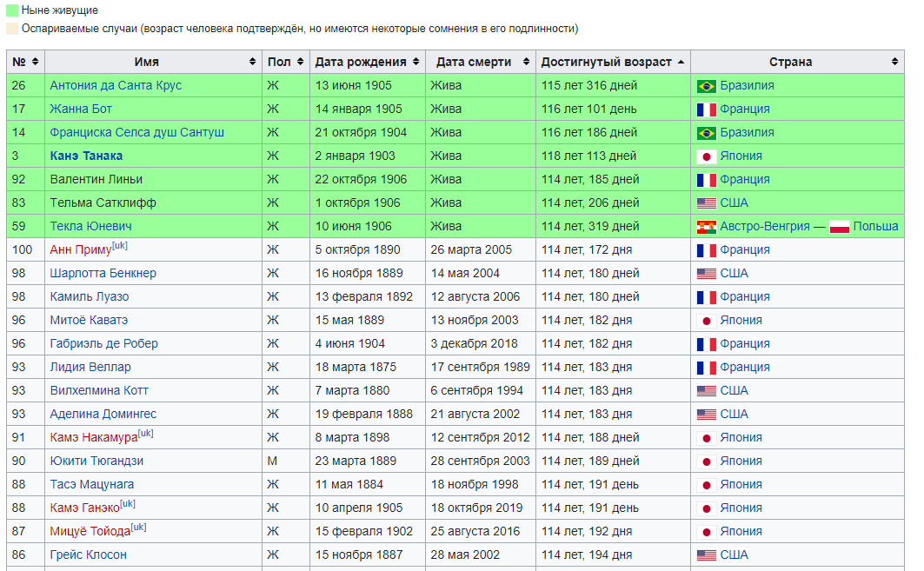Open red link Камэ Ганэко
Screen dimensions: 924x571
pyautogui.click(x=85, y=508)
